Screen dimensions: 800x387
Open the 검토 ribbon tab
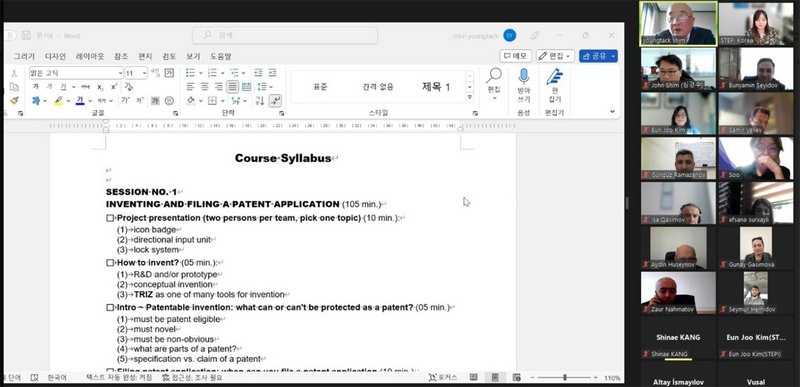[169, 56]
